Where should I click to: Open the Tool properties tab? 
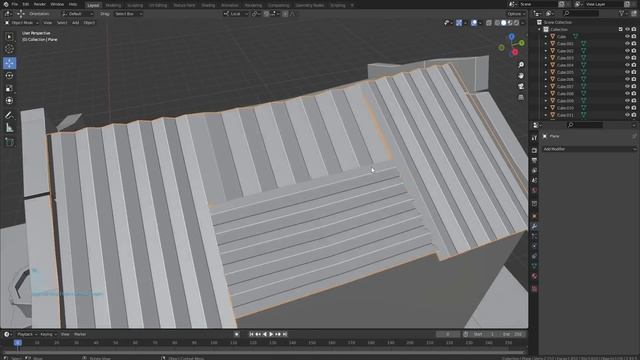pos(534,138)
